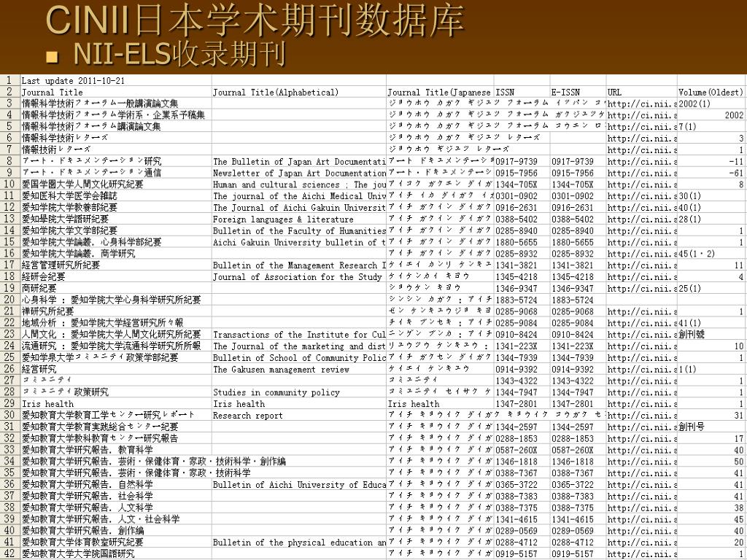Select 'The Journal of the marketing and dist' cell
Image resolution: width=747 pixels, height=560 pixels.
click(298, 346)
